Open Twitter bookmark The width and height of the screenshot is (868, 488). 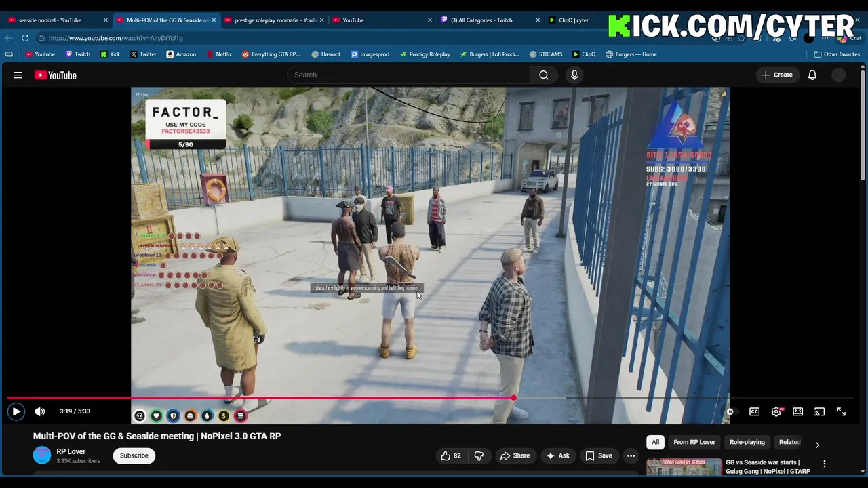coord(143,54)
